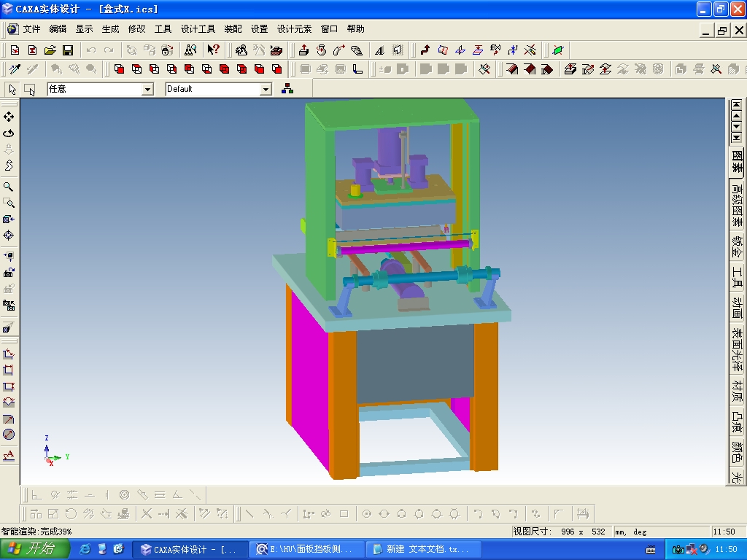This screenshot has width=747, height=560.
Task: Click the red dimension A icon at bottom left
Action: (9, 456)
